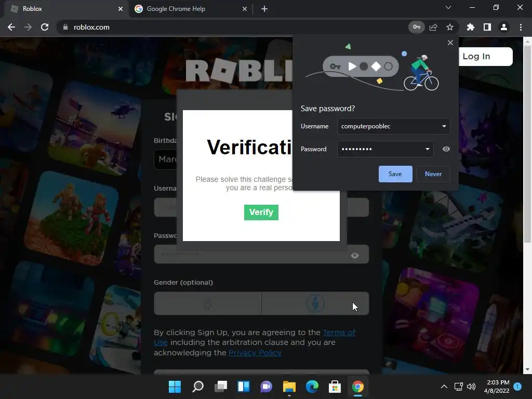Open the notification badge in the tray

click(x=517, y=387)
